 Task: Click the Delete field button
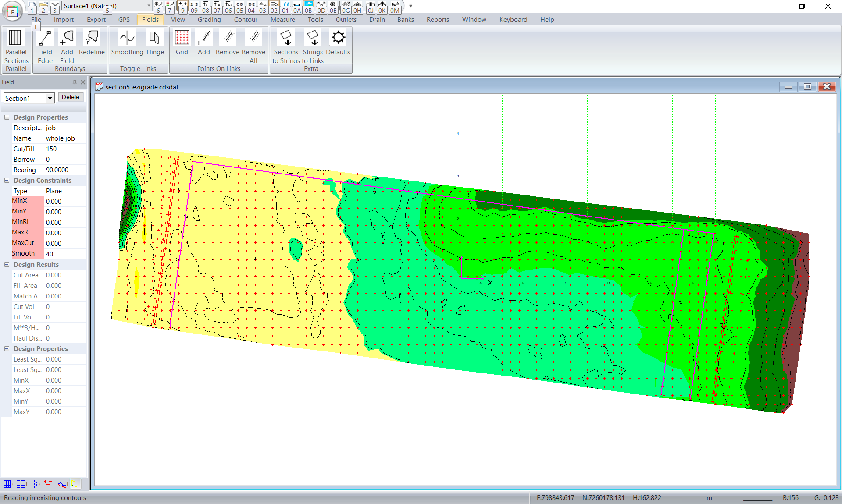[70, 97]
